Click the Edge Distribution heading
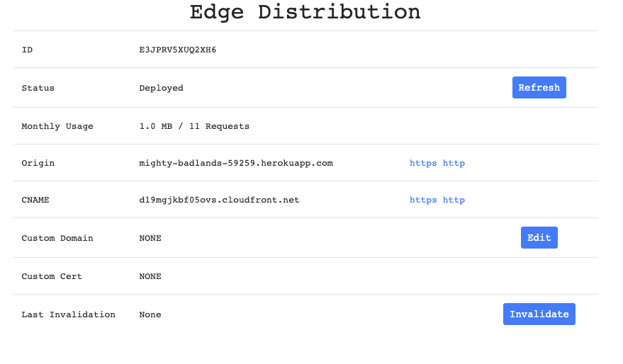Image resolution: width=623 pixels, height=364 pixels. click(x=305, y=12)
